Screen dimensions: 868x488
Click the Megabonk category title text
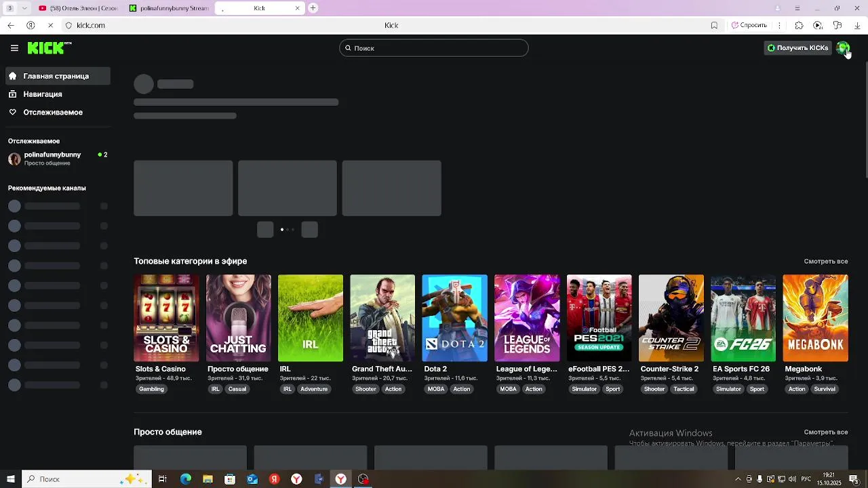coord(804,369)
